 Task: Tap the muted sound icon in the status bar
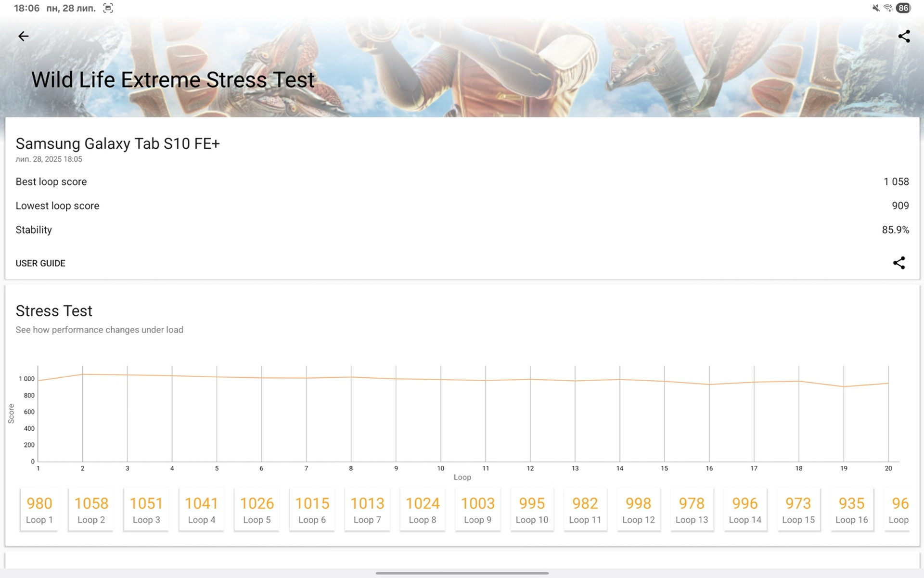[x=875, y=8]
